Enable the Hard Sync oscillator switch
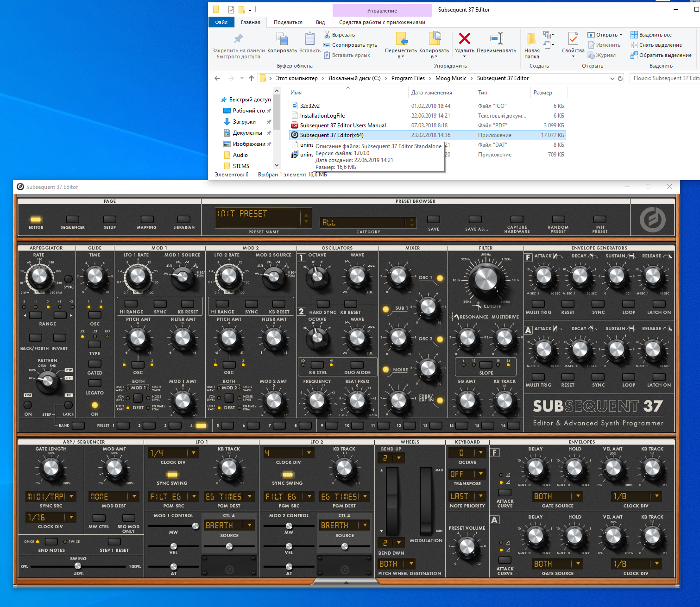The width and height of the screenshot is (700, 607). point(322,304)
